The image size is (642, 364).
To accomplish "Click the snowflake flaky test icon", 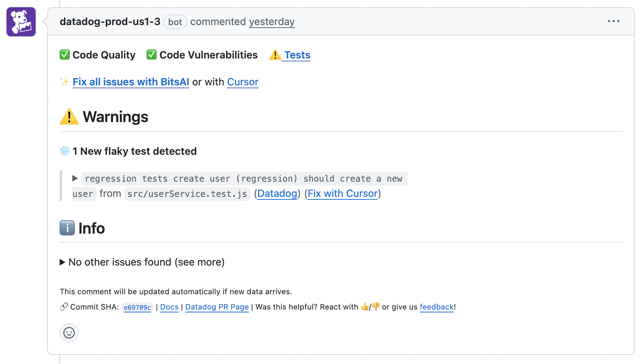I will click(x=65, y=151).
